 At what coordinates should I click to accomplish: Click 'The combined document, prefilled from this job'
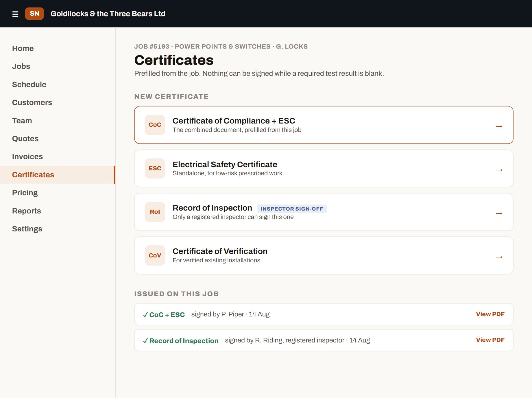coord(237,130)
